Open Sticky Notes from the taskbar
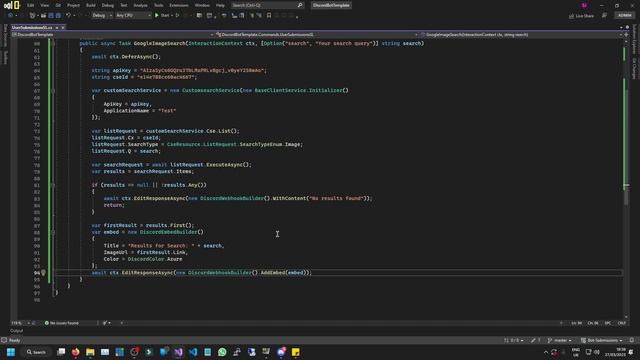640x360 pixels. point(296,352)
